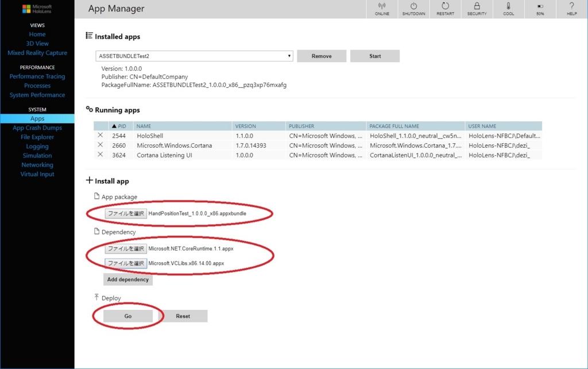
Task: Open the 3D View page
Action: point(37,44)
